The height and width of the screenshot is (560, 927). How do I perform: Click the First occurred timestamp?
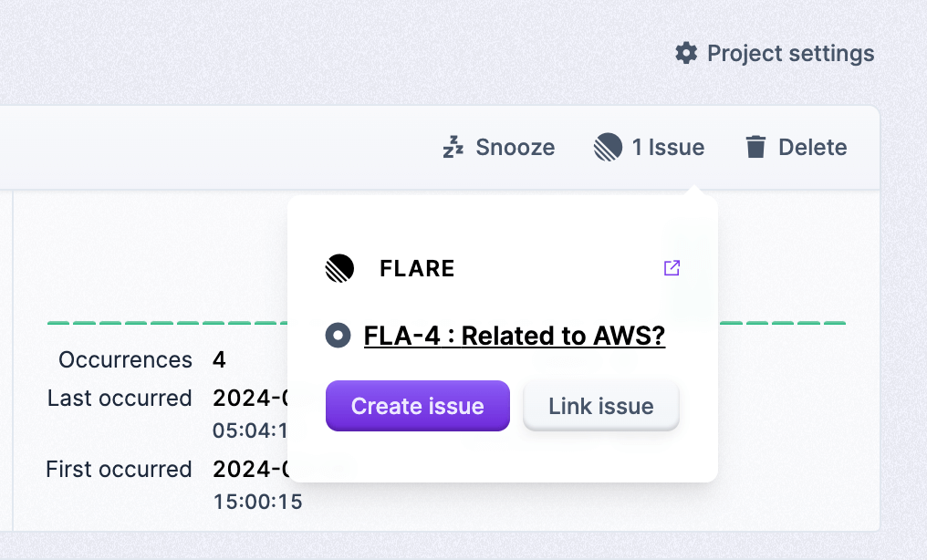255,485
